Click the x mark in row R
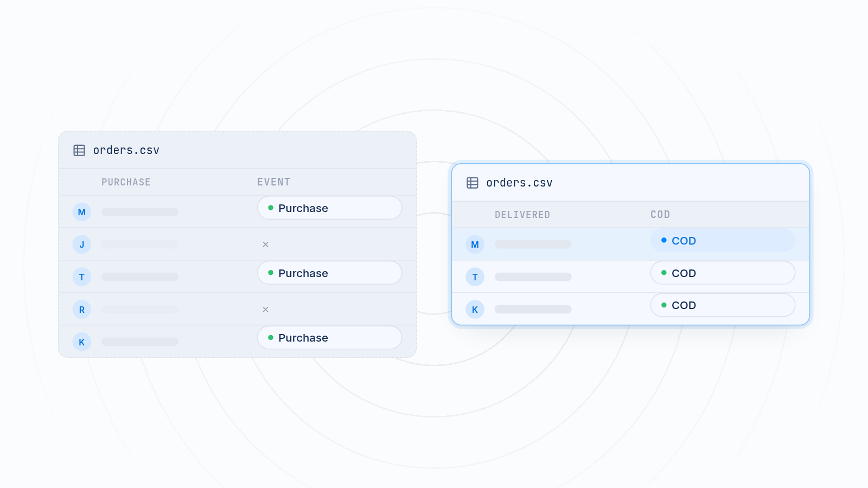The width and height of the screenshot is (868, 488). click(x=265, y=310)
